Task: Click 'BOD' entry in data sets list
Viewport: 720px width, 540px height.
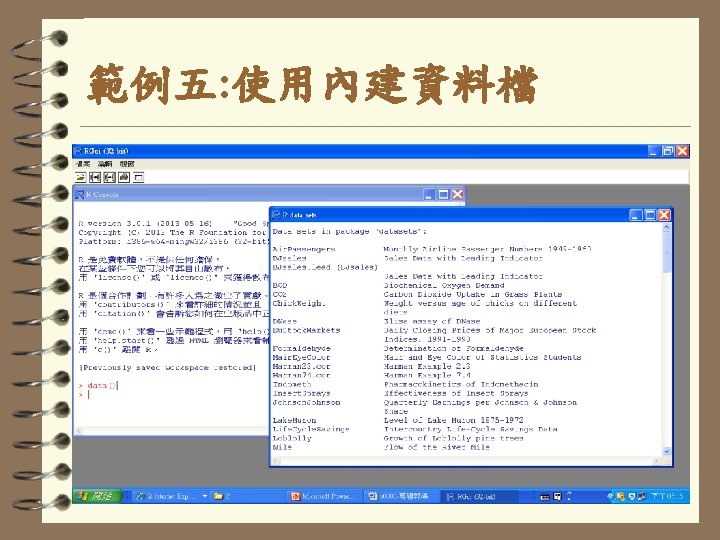Action: 280,286
